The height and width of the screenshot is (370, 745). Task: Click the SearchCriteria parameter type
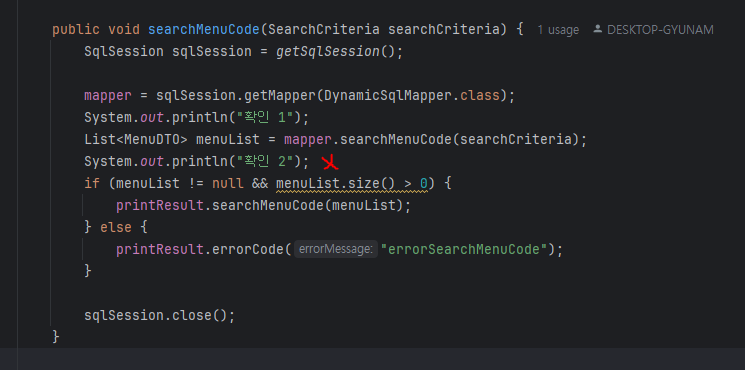pyautogui.click(x=324, y=29)
